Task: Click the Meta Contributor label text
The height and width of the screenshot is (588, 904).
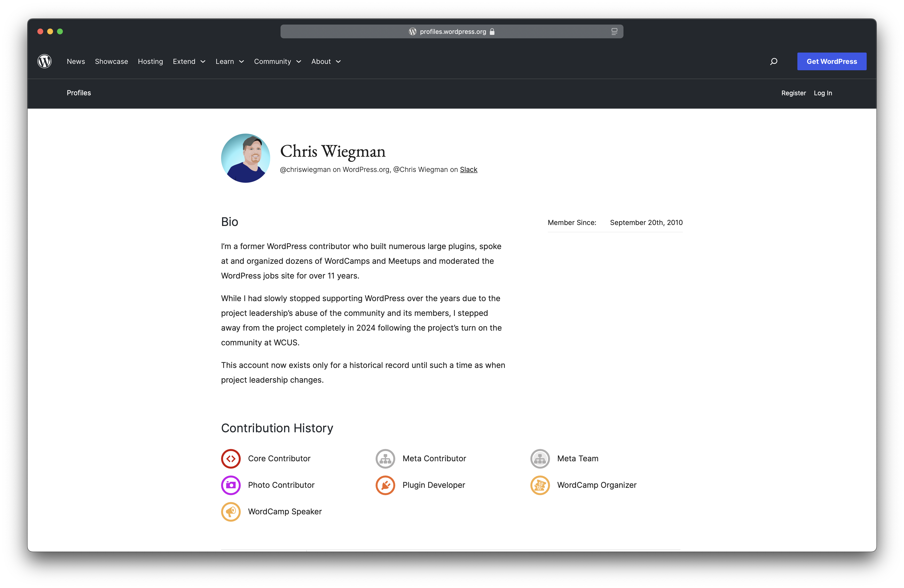Action: (434, 459)
